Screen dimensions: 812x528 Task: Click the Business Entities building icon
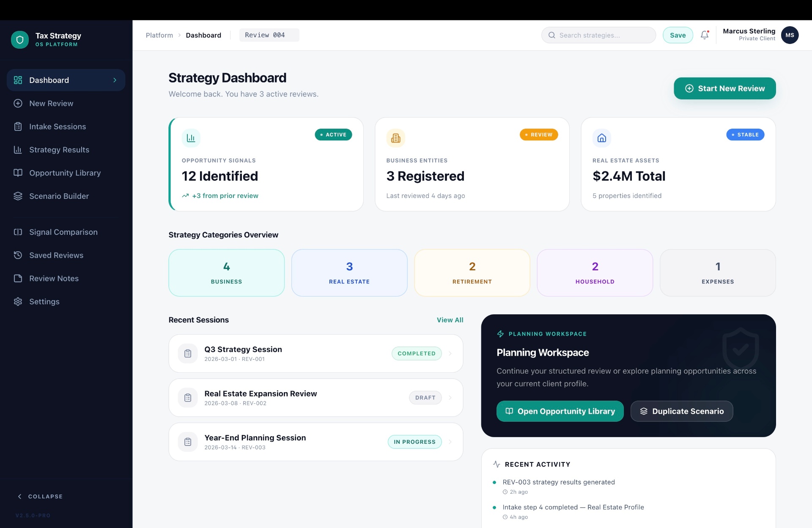click(396, 138)
